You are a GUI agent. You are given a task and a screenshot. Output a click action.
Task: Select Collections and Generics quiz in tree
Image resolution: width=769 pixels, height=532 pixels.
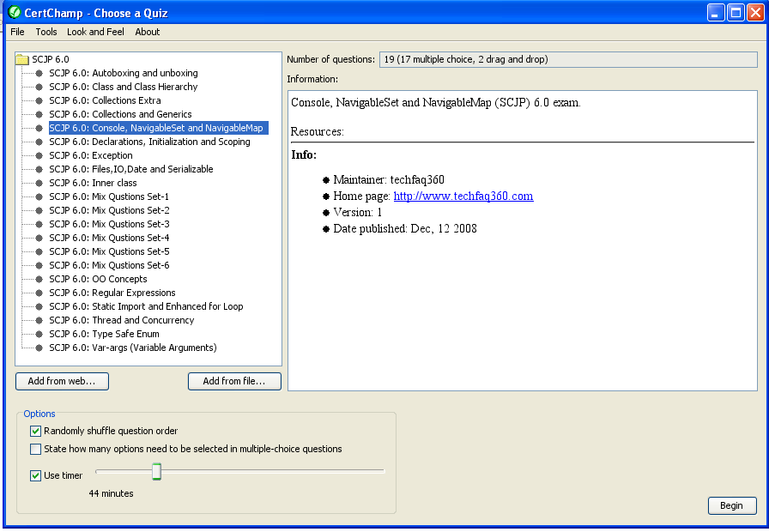point(120,114)
